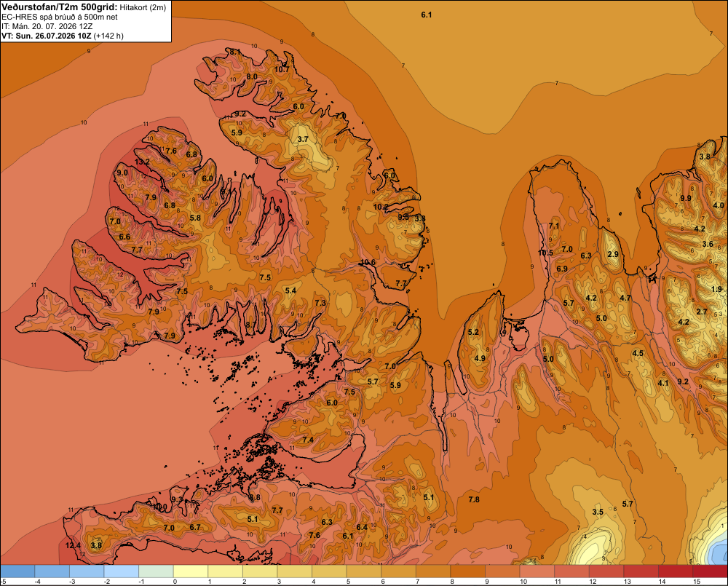Click the 10.5 temperature label

point(545,253)
